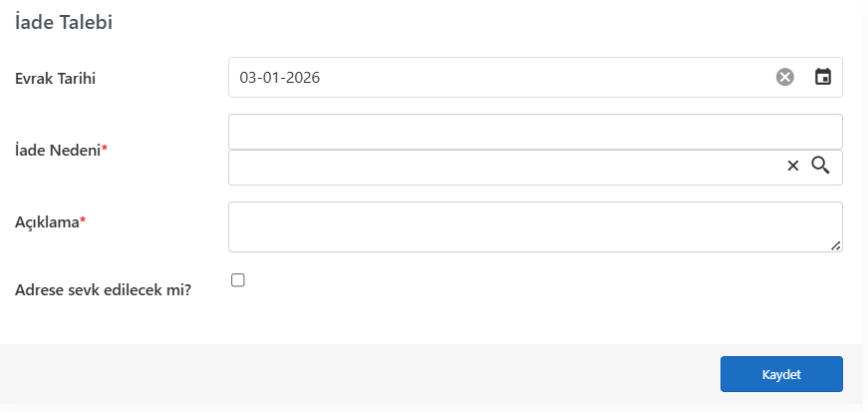Select the 03-01-2026 date text
This screenshot has height=412, width=868.
[x=280, y=78]
